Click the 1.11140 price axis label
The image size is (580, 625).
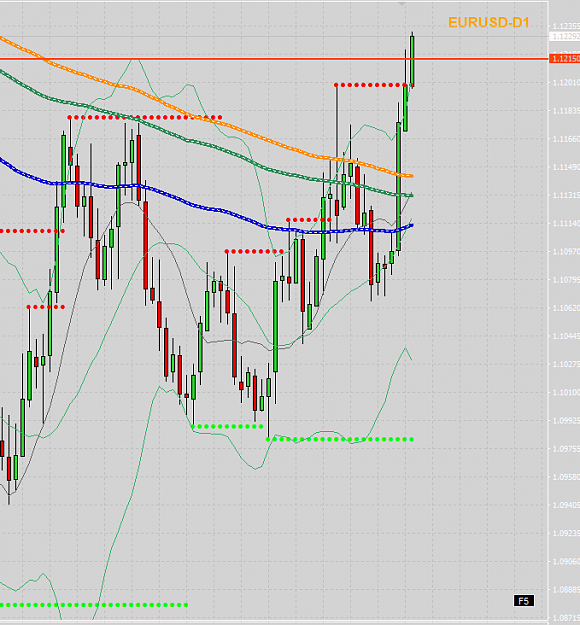(x=566, y=224)
